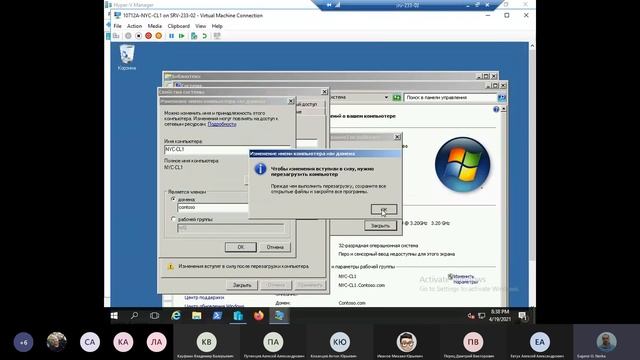The image size is (640, 360).
Task: Open Task View on taskbar
Action: click(x=155, y=316)
